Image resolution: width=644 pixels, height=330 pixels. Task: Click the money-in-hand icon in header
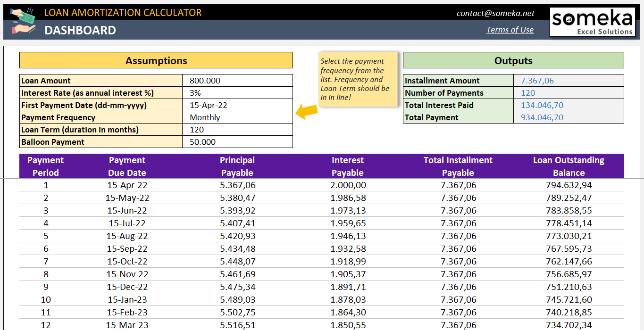(23, 22)
